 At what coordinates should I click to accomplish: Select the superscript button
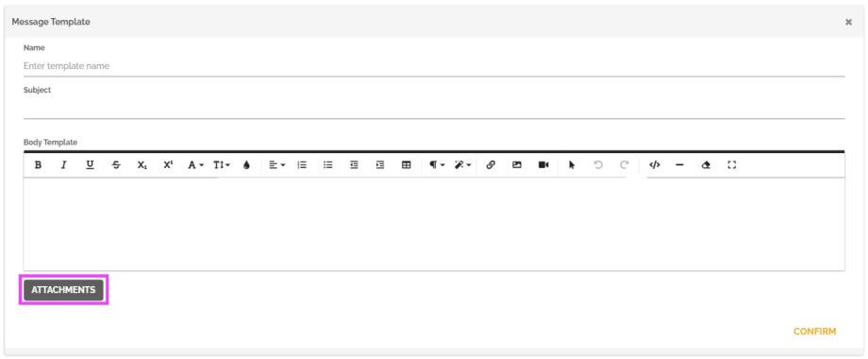168,164
